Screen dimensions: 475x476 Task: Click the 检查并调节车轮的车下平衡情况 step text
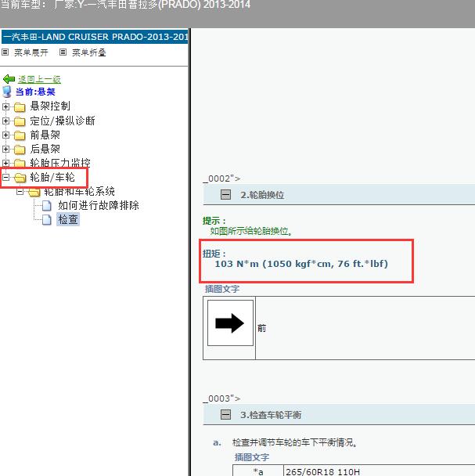click(294, 442)
